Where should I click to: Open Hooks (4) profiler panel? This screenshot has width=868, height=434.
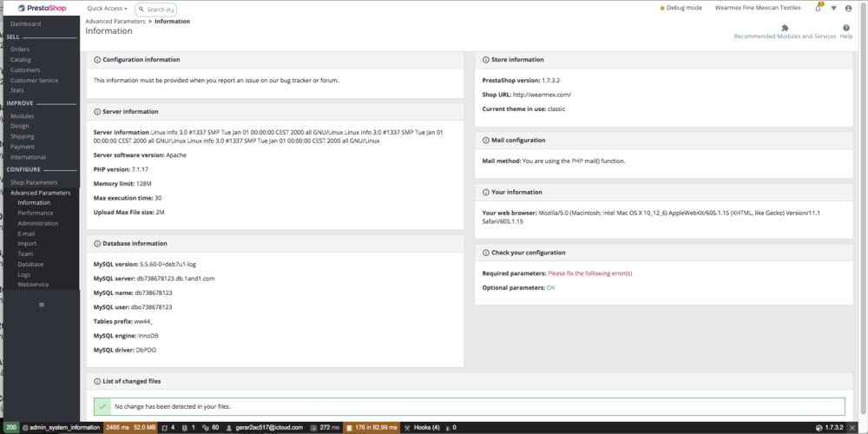[423, 427]
